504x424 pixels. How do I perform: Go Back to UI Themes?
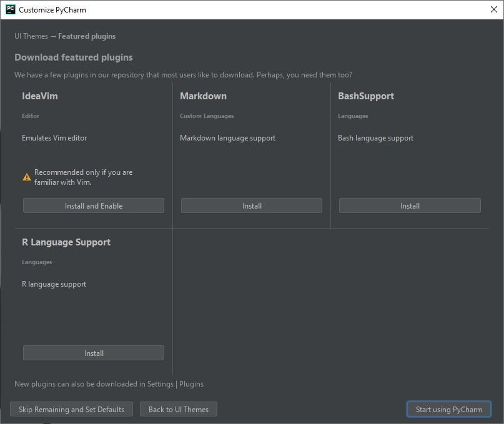tap(179, 409)
